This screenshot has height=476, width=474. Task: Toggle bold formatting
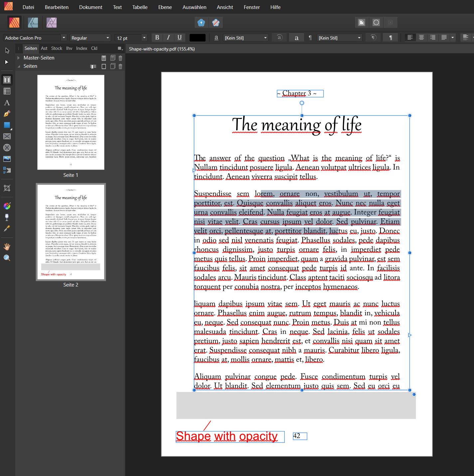157,38
